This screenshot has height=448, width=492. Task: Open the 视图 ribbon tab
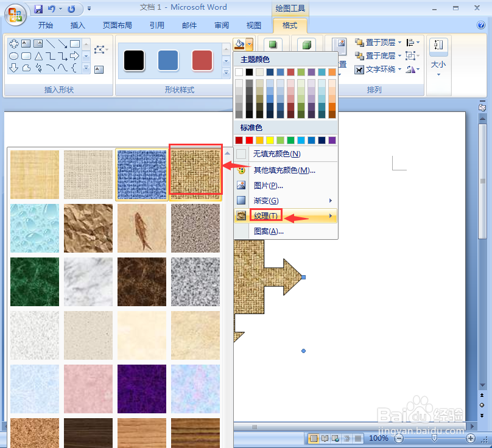253,25
